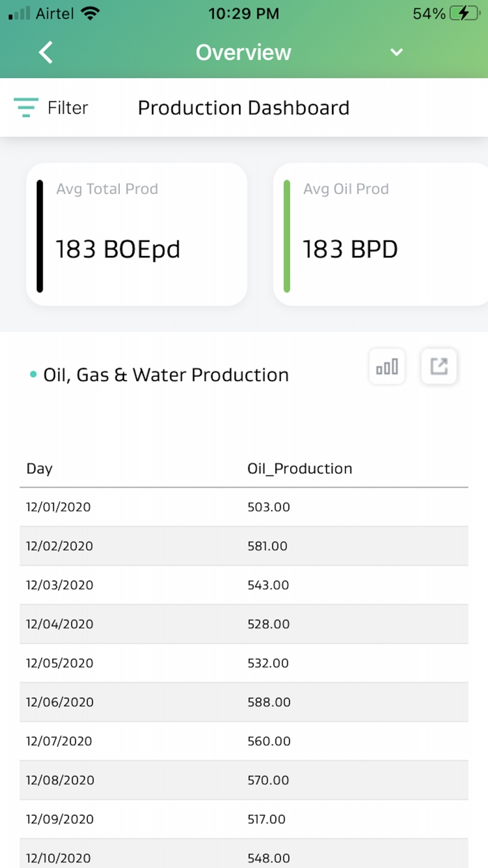Open the Filter icon
Image resolution: width=488 pixels, height=868 pixels.
(26, 107)
